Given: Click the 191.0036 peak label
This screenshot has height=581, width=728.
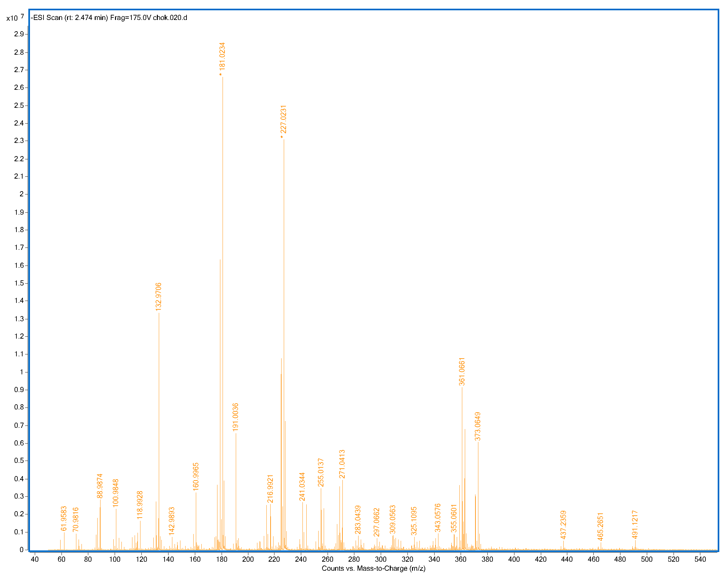Looking at the screenshot, I should pos(235,417).
